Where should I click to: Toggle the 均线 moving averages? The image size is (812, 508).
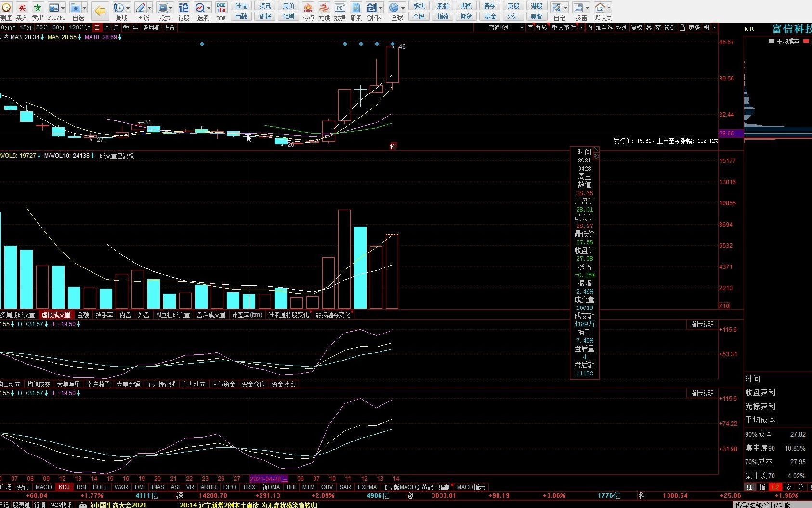point(621,27)
